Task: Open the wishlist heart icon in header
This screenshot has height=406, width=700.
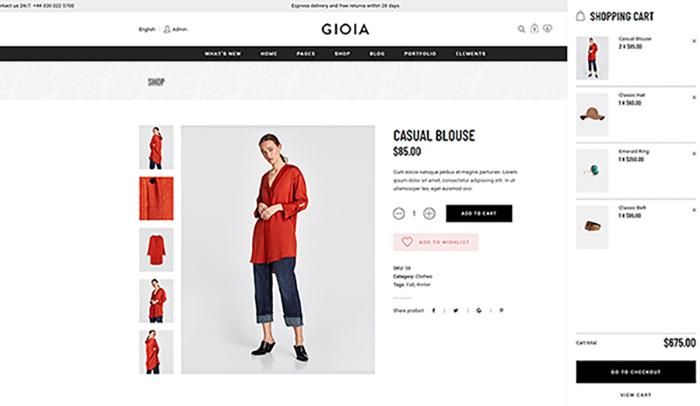Action: point(547,29)
